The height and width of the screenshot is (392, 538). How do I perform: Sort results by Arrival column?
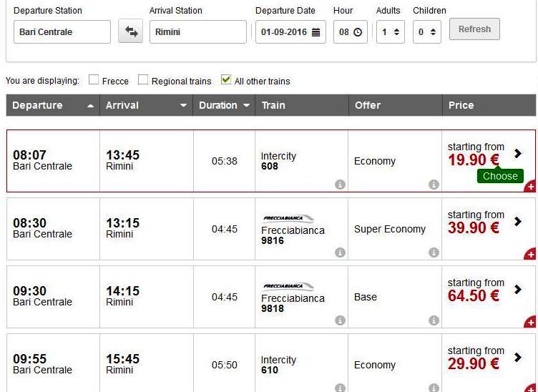click(x=146, y=105)
